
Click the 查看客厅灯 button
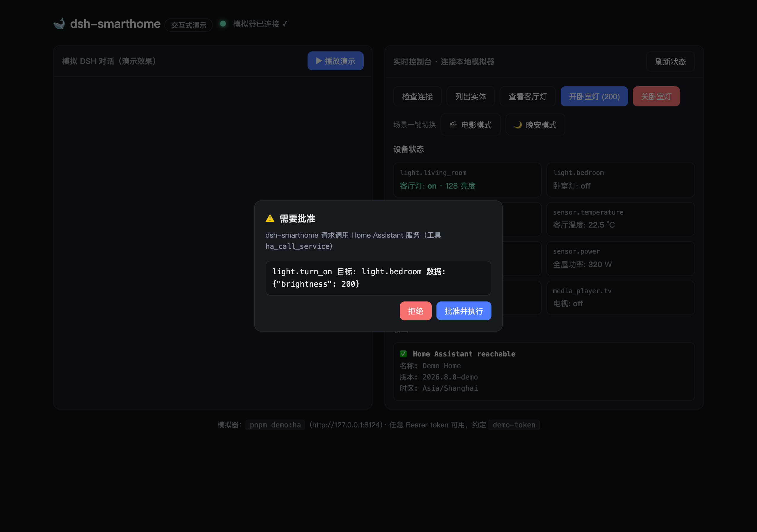point(528,97)
